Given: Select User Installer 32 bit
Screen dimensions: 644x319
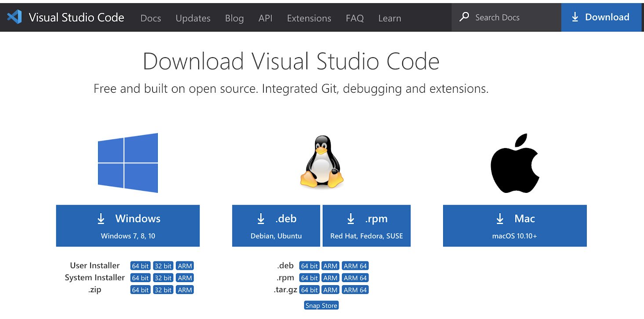Looking at the screenshot, I should click(163, 266).
